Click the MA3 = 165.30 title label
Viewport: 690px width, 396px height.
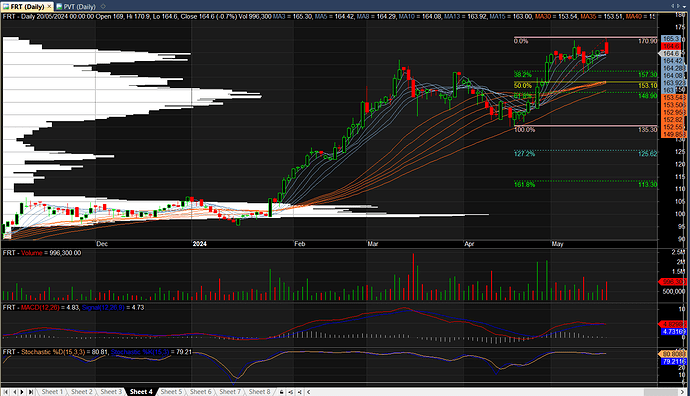coord(292,17)
